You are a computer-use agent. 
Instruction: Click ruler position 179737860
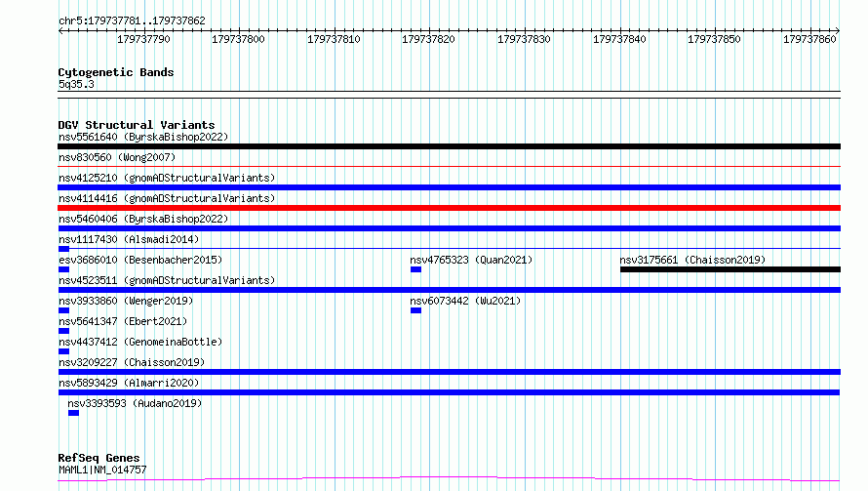(809, 39)
